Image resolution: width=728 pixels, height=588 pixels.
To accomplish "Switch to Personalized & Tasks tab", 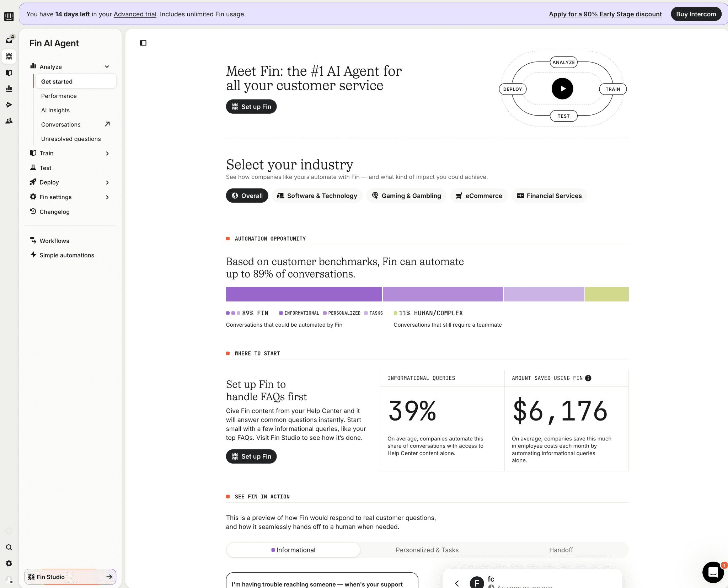I will tap(427, 550).
